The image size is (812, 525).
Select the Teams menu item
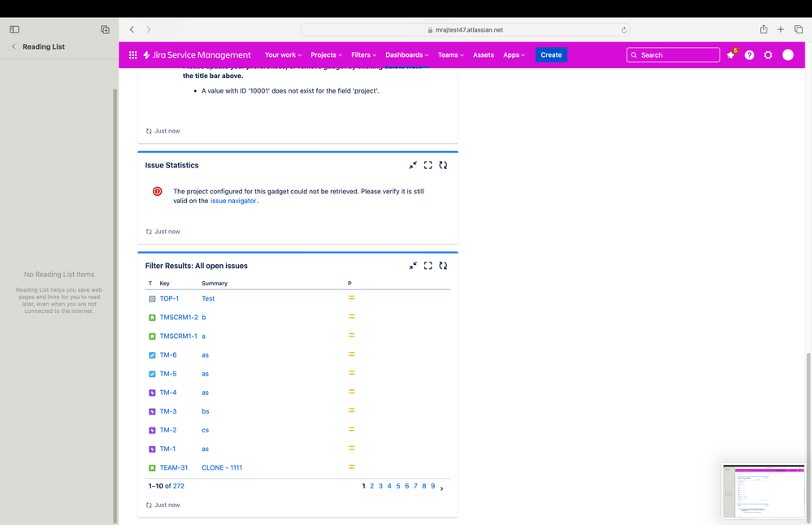(449, 54)
